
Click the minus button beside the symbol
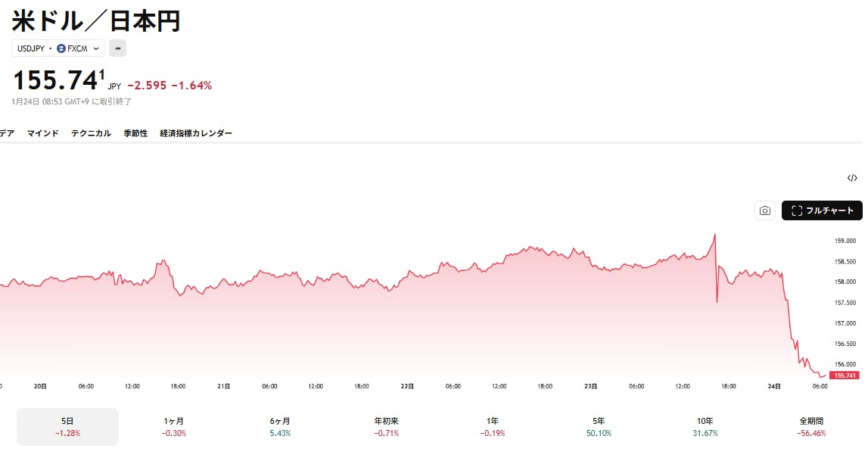117,48
